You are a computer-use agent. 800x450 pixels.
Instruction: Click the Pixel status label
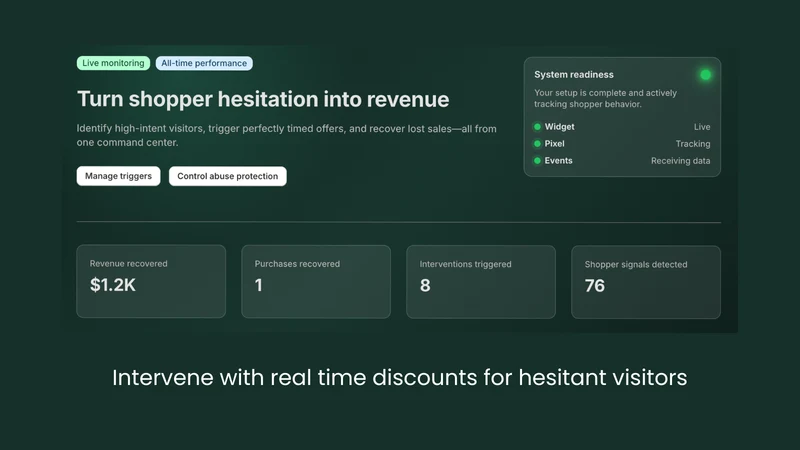point(554,143)
